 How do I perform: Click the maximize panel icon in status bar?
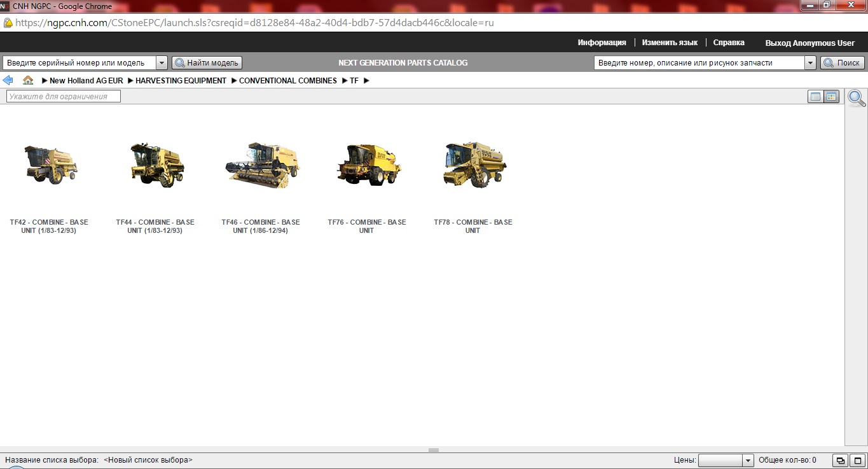[x=857, y=460]
